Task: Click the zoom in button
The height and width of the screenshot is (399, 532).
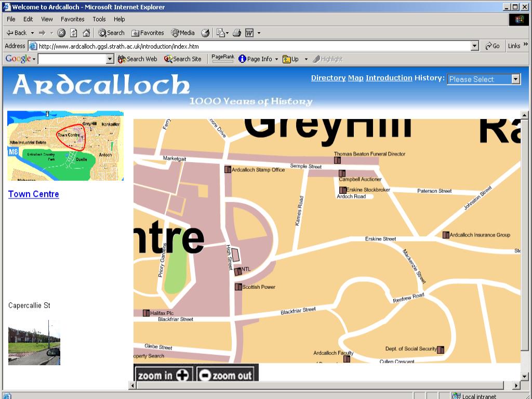Action: click(164, 375)
